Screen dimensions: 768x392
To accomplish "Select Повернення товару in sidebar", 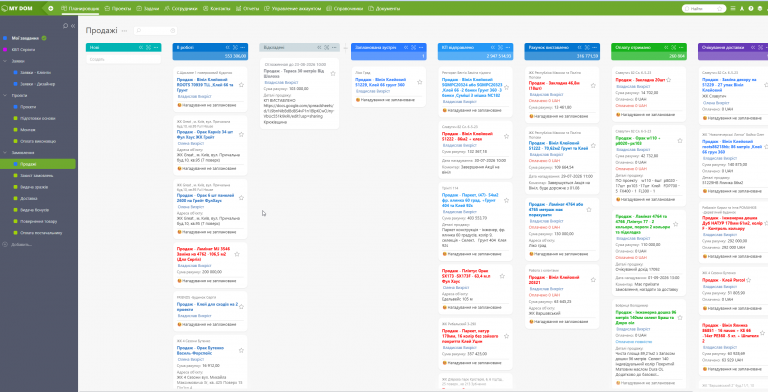I will 38,221.
